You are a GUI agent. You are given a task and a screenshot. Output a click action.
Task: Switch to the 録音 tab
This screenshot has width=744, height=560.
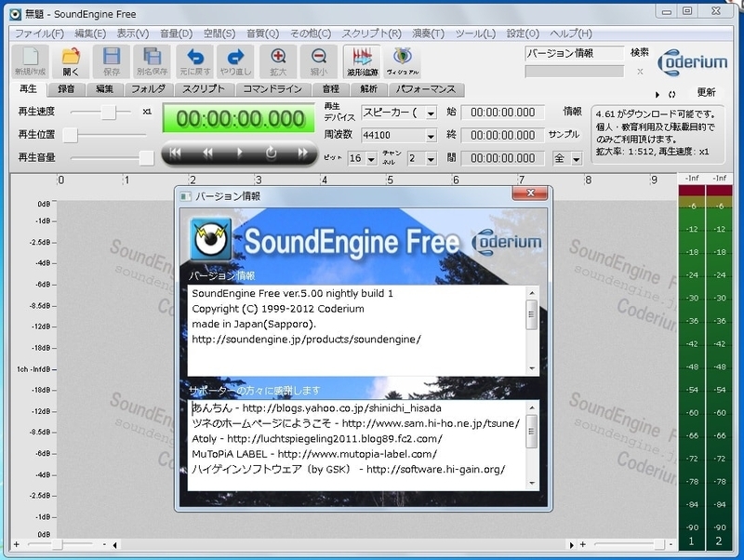(66, 89)
